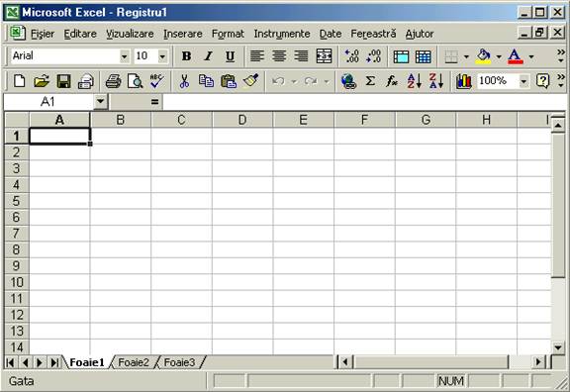Select the Foaie1 sheet tab
570x392 pixels.
tap(87, 362)
